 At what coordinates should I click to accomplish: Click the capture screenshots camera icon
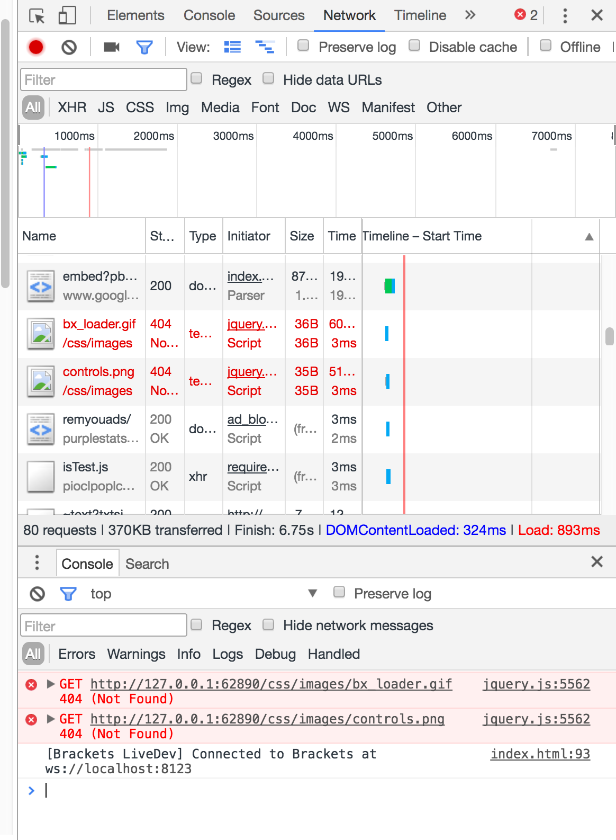(x=111, y=48)
